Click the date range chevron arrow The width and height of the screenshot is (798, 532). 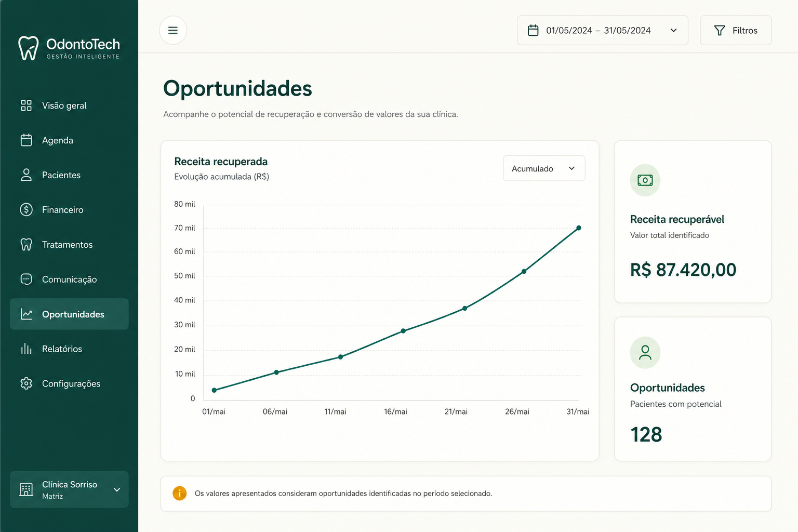(x=673, y=31)
